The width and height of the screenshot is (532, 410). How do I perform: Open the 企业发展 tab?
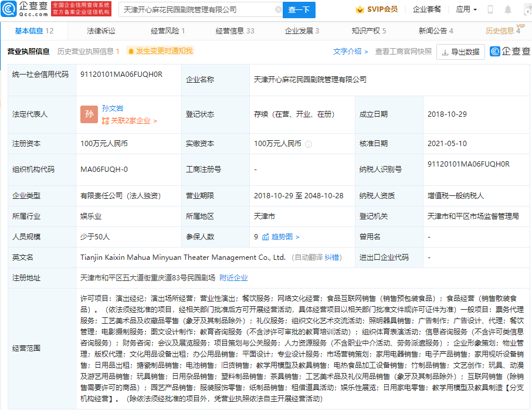pyautogui.click(x=301, y=31)
